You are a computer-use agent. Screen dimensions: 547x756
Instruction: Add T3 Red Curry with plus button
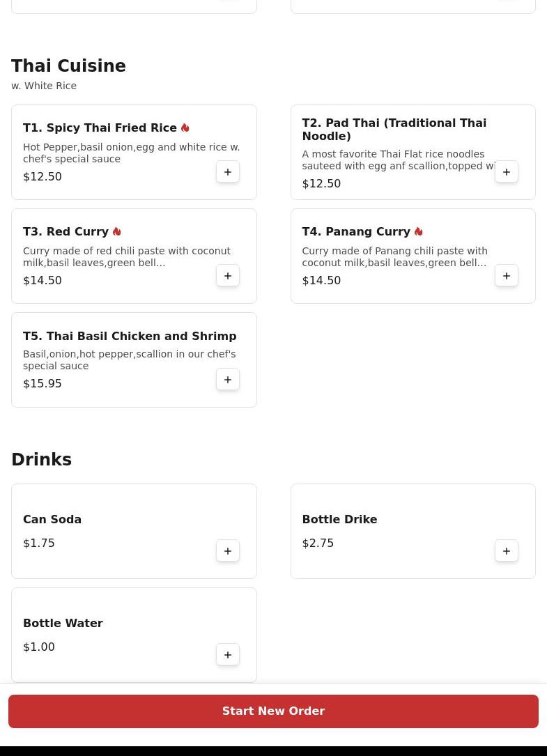(228, 276)
